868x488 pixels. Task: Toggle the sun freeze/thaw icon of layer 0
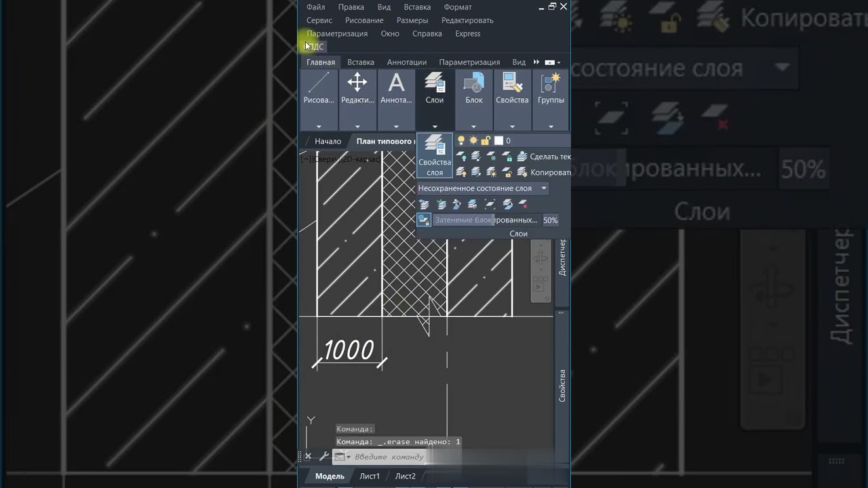[x=473, y=140]
